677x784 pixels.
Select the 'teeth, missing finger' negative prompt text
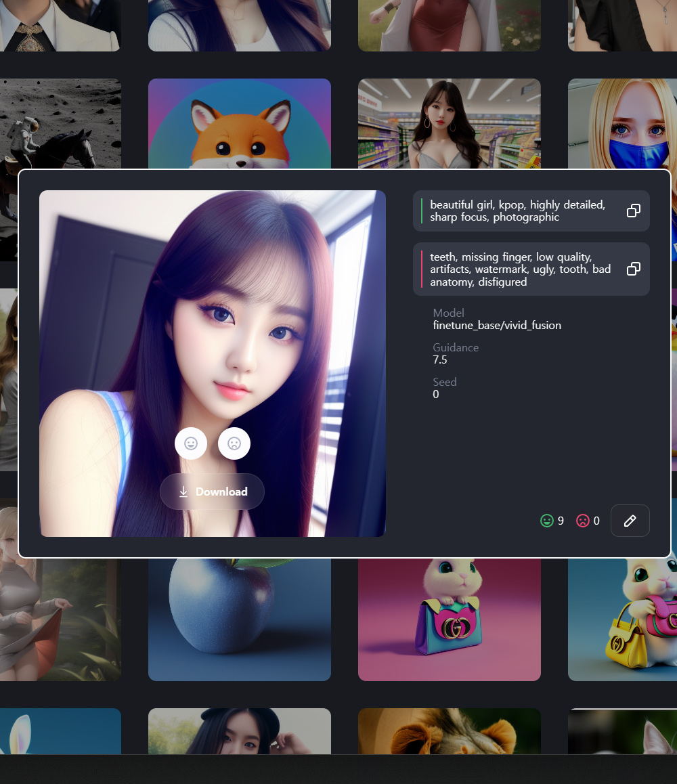(x=520, y=269)
